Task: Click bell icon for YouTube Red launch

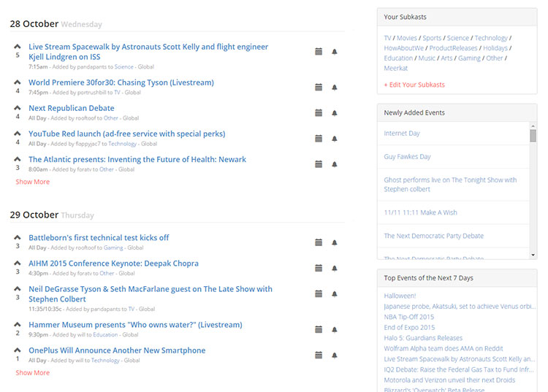Action: click(x=335, y=139)
